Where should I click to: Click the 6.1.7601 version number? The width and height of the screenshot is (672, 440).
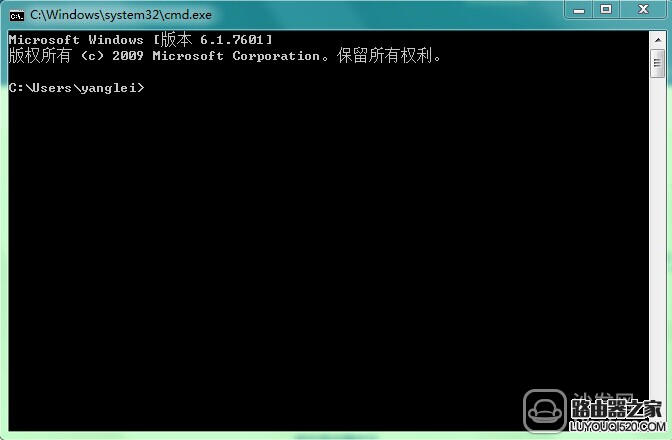pyautogui.click(x=231, y=40)
